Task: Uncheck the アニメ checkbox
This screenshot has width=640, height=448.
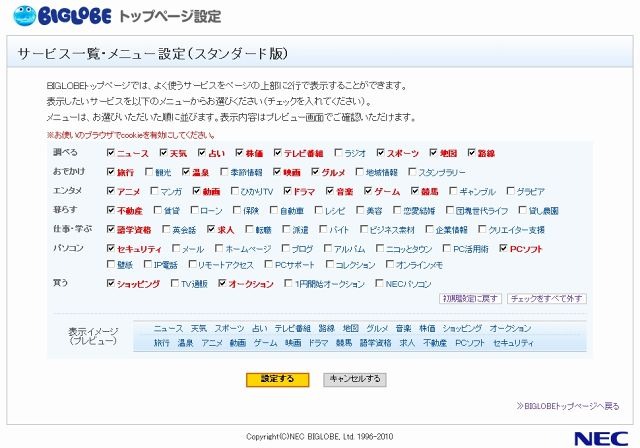Action: click(110, 191)
